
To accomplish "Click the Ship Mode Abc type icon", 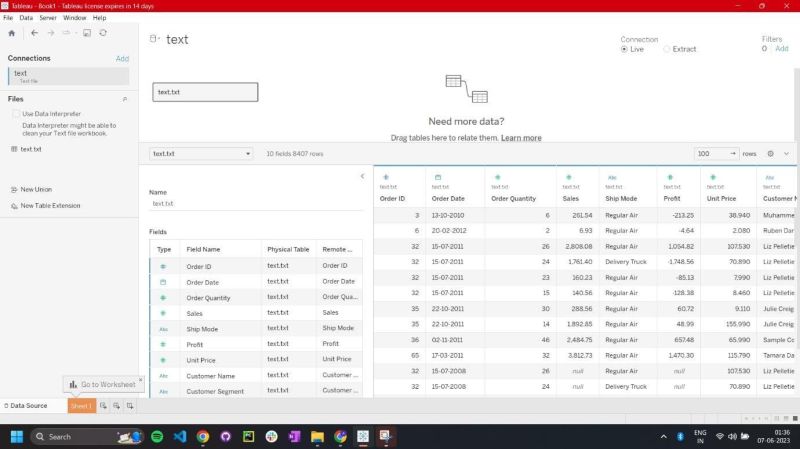I will click(612, 178).
